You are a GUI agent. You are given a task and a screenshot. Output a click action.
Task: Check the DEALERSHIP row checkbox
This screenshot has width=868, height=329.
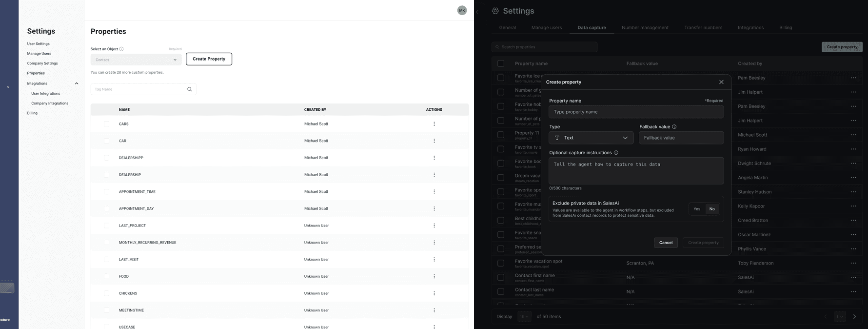106,175
